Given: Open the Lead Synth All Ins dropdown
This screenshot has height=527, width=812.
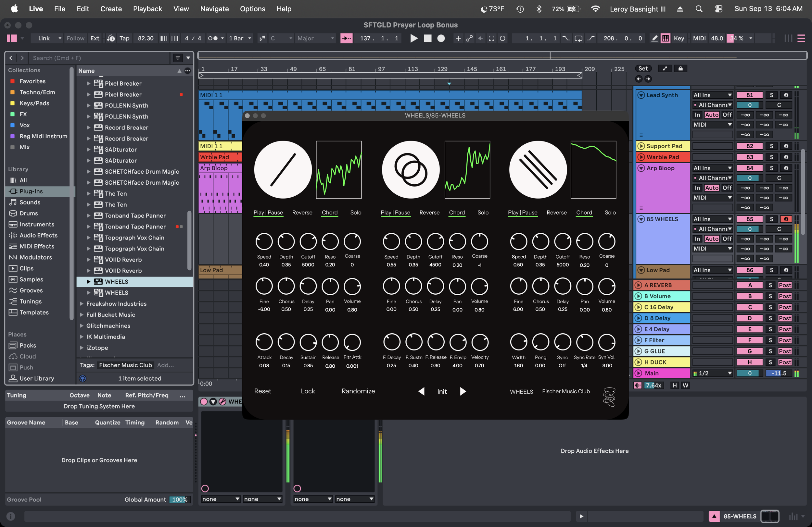Looking at the screenshot, I should tap(712, 95).
